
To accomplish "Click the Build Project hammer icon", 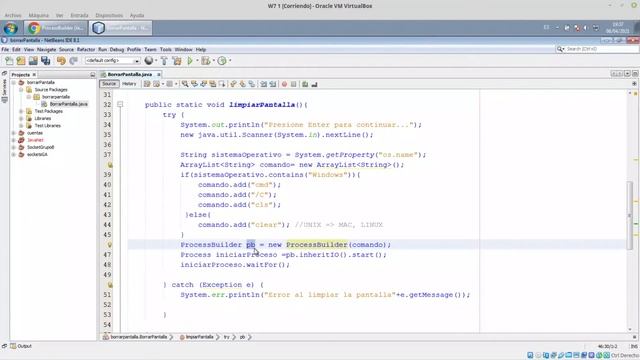I will point(164,61).
